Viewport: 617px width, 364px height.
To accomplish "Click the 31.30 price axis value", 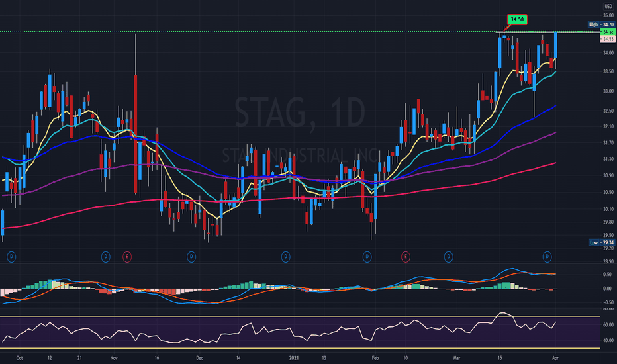I will pyautogui.click(x=608, y=159).
